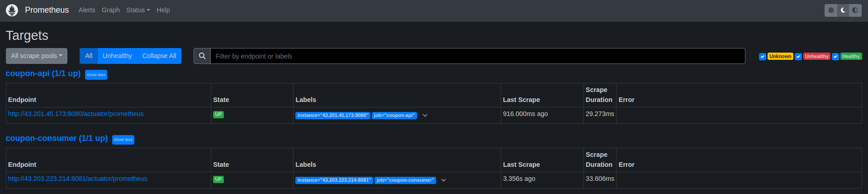Open the Status dropdown menu

coord(138,10)
